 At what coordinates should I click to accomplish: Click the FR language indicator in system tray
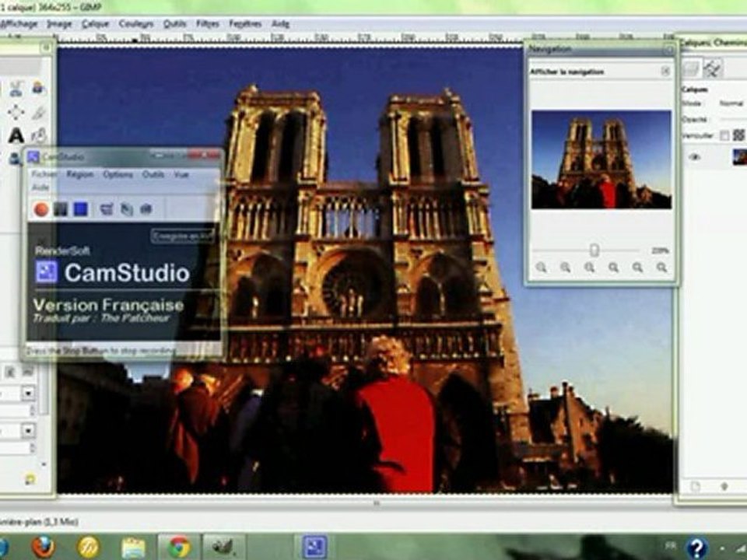pyautogui.click(x=670, y=546)
